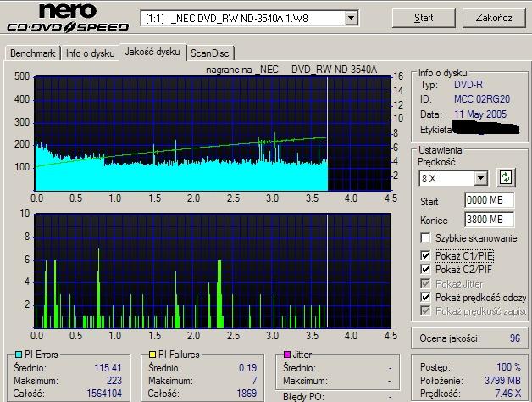The height and width of the screenshot is (402, 532).
Task: Click the refresh icon next to speed dropdown
Action: click(x=506, y=178)
